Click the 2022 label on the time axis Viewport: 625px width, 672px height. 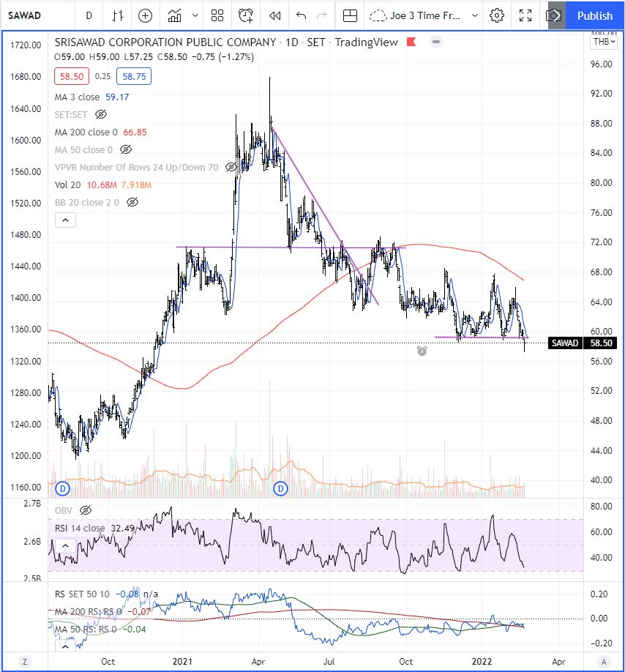click(x=482, y=662)
